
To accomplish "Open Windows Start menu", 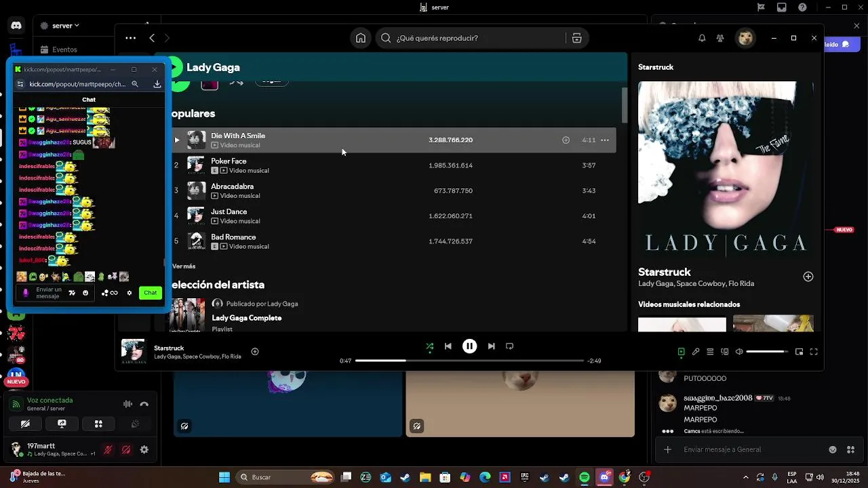I will (224, 477).
